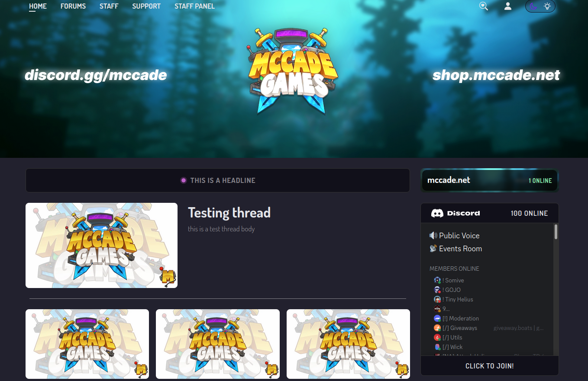588x381 pixels.
Task: Go to the Home page
Action: 38,6
